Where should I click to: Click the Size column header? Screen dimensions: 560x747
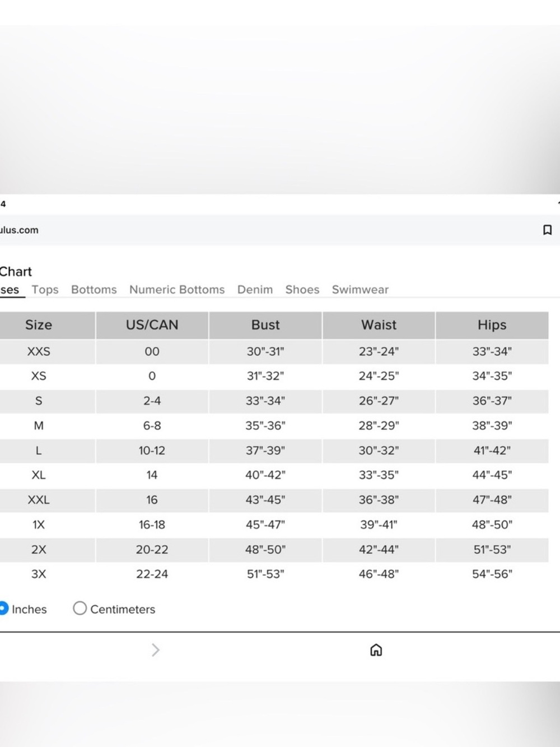click(x=39, y=325)
